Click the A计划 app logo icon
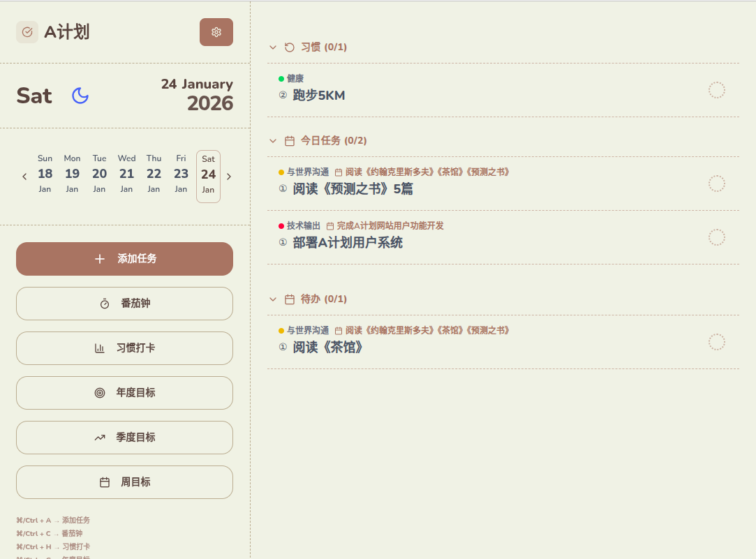Screen dimensions: 756x559 (27, 31)
